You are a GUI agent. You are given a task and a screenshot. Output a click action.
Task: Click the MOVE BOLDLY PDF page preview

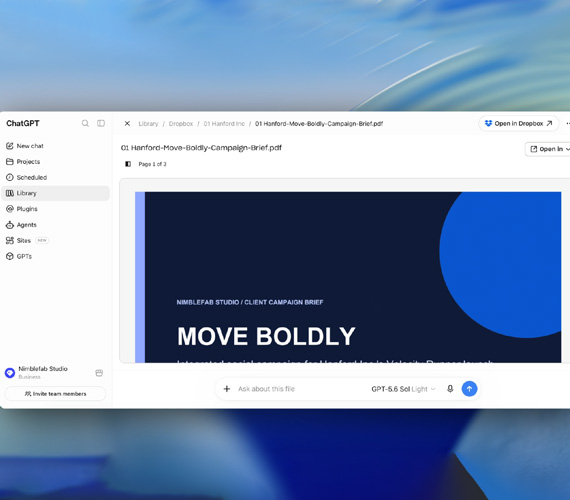click(348, 277)
